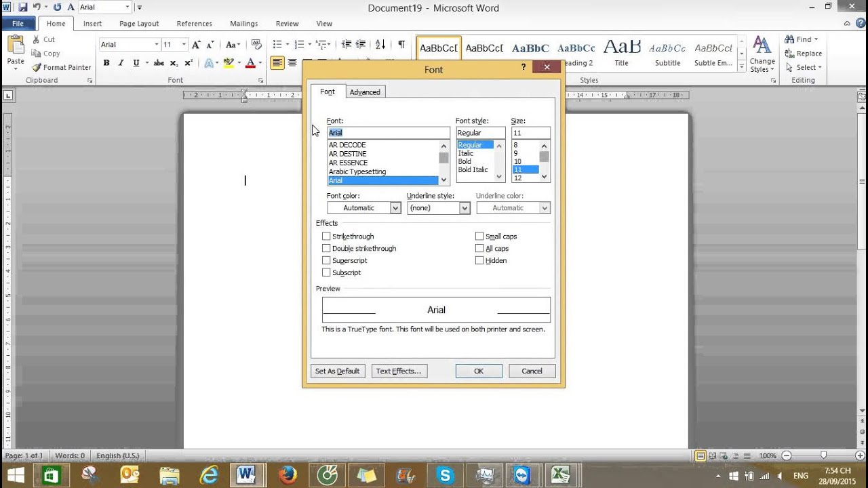Click the Set As Default button
Viewport: 868px width, 488px height.
pyautogui.click(x=338, y=371)
